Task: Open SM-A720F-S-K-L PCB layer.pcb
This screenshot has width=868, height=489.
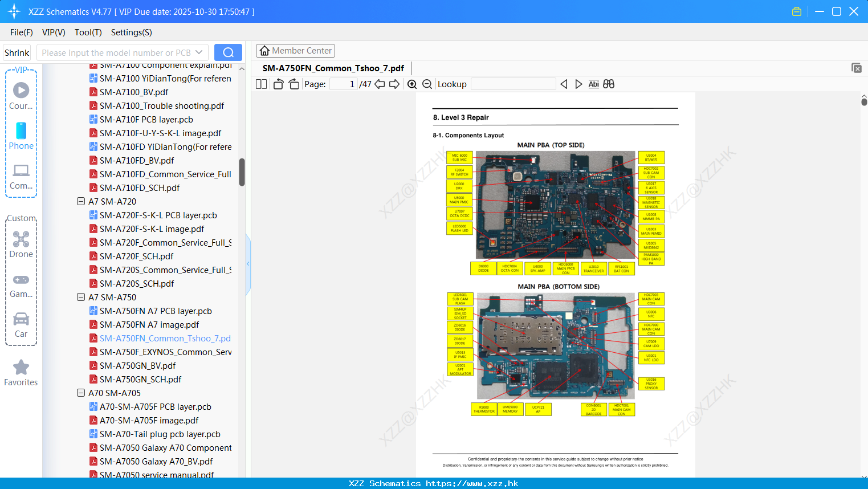Action: [x=158, y=215]
